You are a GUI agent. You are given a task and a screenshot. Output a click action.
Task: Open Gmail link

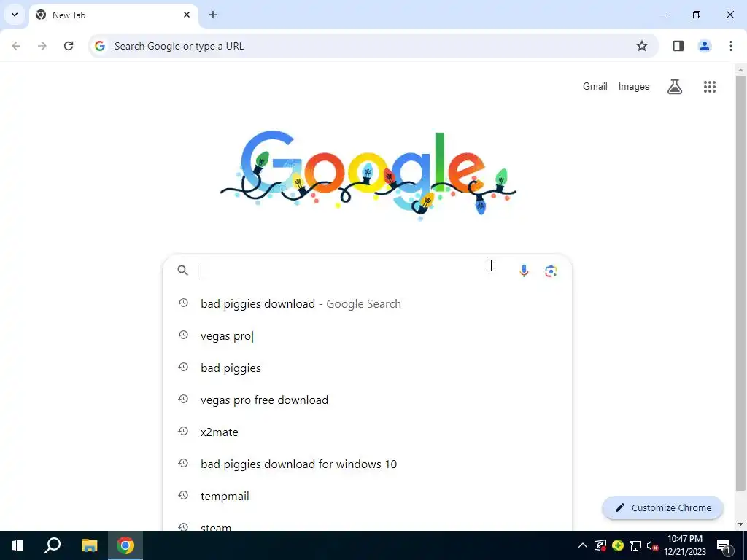click(x=595, y=86)
